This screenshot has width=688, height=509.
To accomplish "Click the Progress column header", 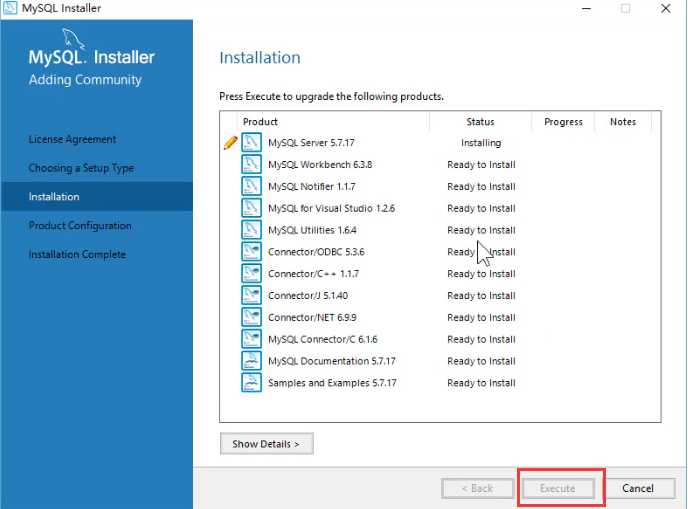I will click(x=563, y=122).
